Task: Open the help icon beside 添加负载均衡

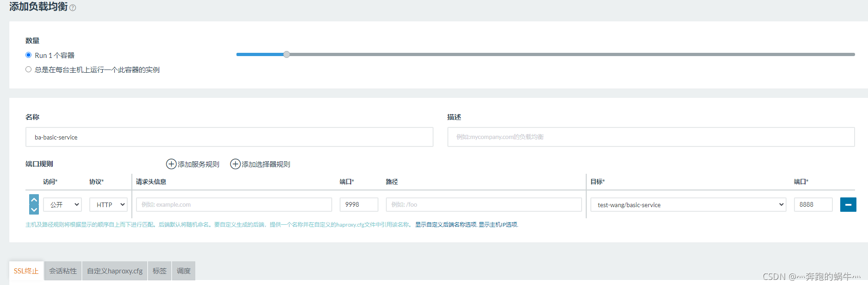Action: [73, 8]
